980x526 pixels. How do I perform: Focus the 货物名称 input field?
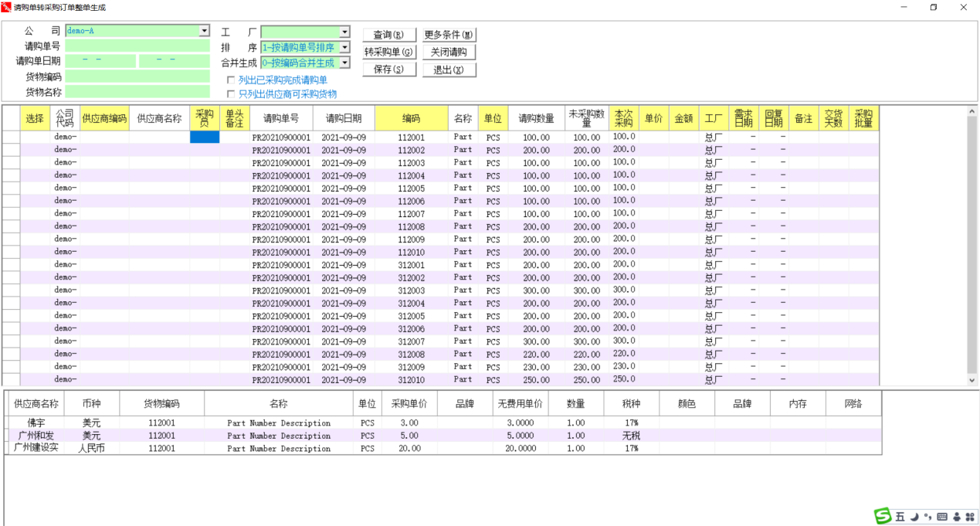pyautogui.click(x=137, y=92)
